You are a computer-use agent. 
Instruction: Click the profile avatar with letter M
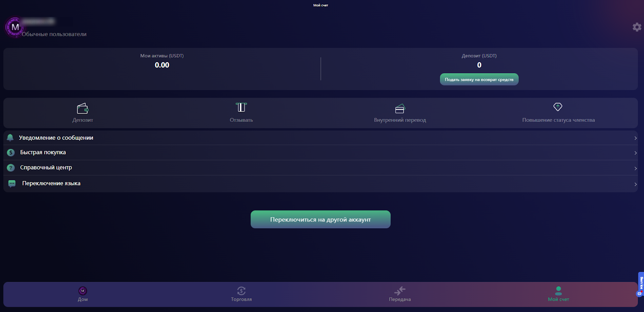[x=15, y=27]
